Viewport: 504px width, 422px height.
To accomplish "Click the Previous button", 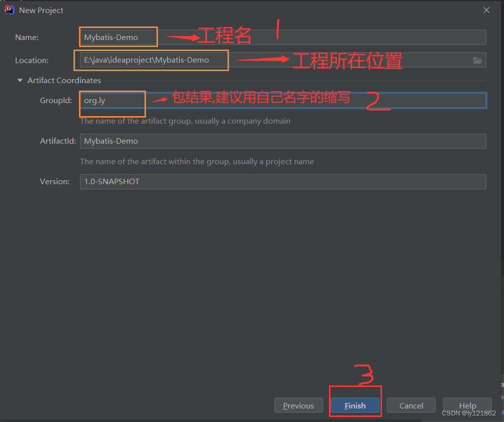I will click(x=298, y=405).
